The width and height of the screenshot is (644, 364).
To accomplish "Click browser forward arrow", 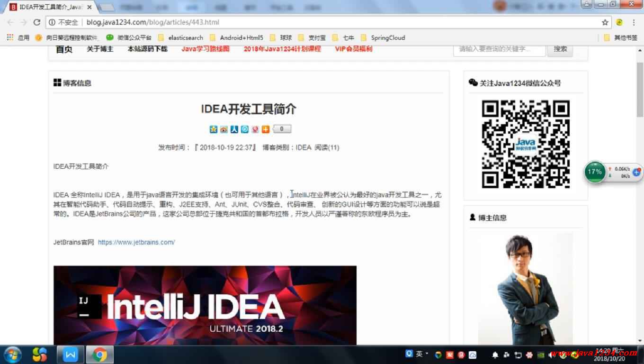I will click(x=24, y=22).
